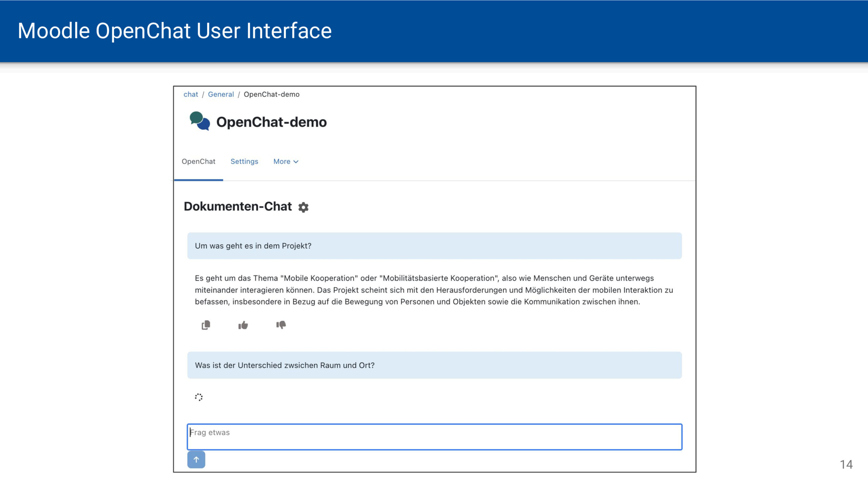This screenshot has height=488, width=868.
Task: Click the OpenChat-demo chat bubbles icon
Action: (x=200, y=121)
